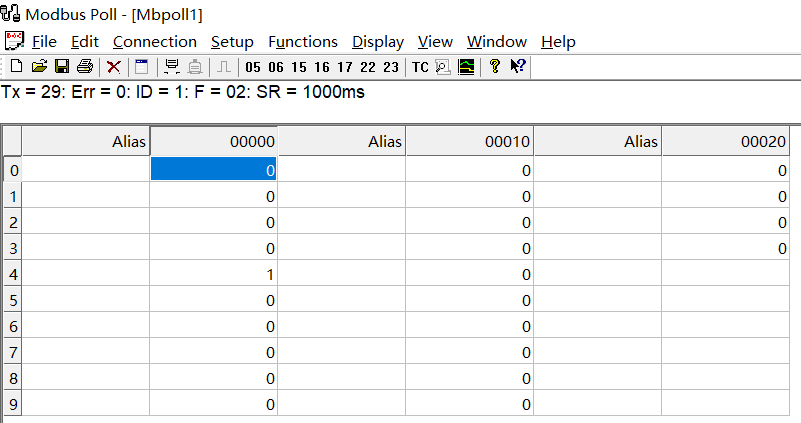This screenshot has height=423, width=801.
Task: Click the context help arrow icon
Action: (x=519, y=67)
